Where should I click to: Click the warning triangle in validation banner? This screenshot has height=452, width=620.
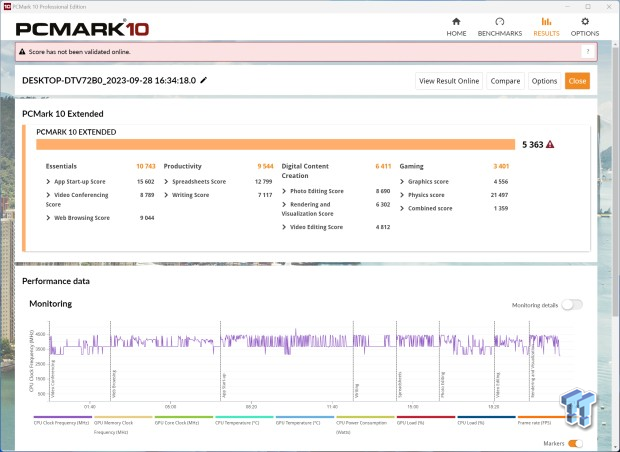(22, 51)
